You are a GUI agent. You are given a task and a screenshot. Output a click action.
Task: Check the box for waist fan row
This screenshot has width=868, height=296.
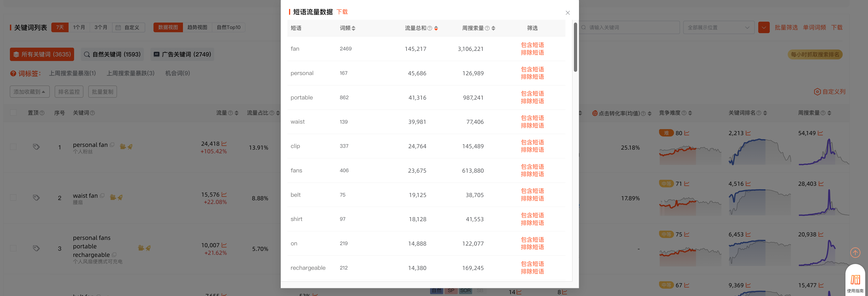[13, 197]
